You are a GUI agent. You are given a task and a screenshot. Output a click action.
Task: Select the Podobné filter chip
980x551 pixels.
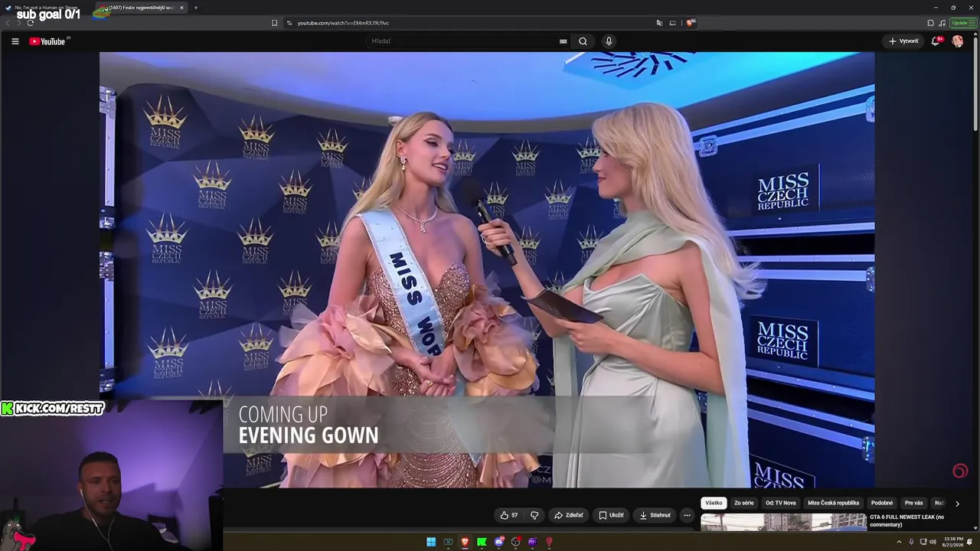tap(882, 503)
